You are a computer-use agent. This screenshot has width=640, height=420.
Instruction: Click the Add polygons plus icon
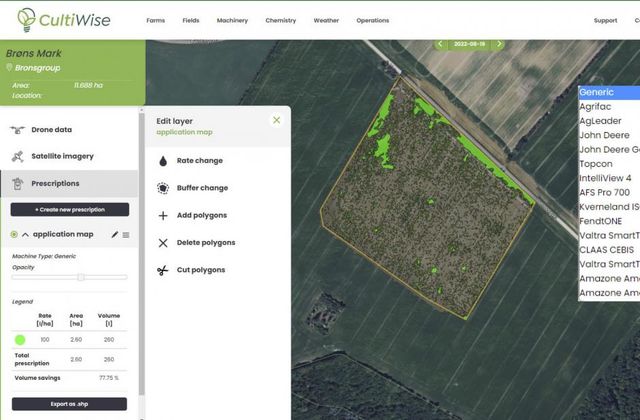pos(164,215)
